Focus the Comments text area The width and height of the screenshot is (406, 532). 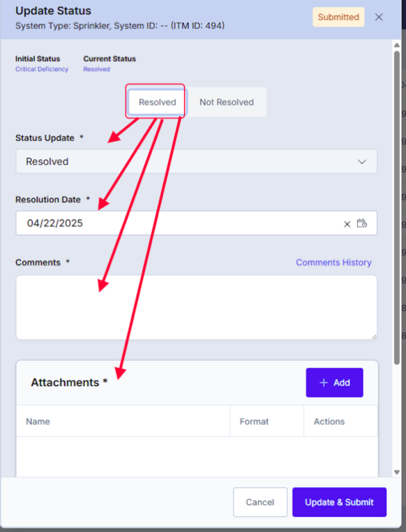196,307
